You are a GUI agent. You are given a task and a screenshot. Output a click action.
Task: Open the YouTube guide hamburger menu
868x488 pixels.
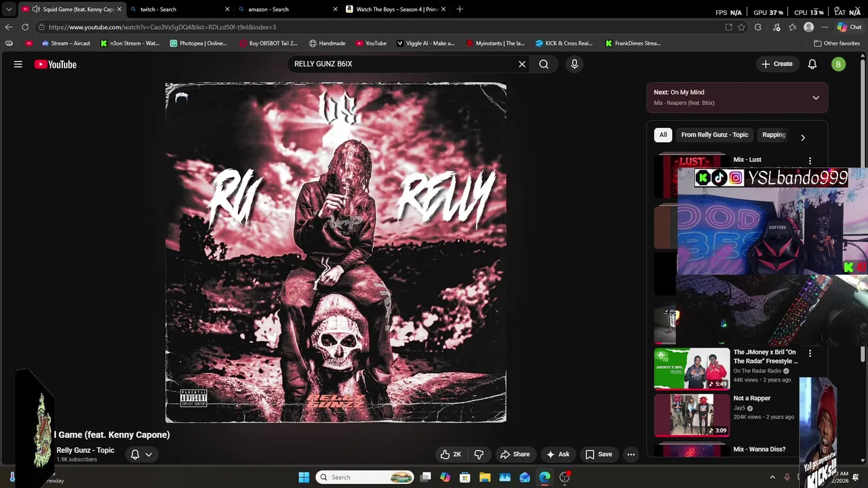[18, 64]
